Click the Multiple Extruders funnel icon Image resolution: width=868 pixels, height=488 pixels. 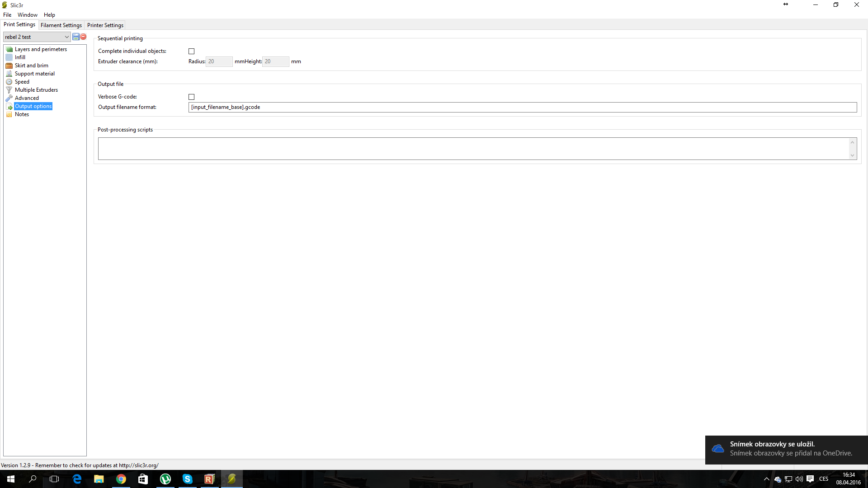pos(9,90)
